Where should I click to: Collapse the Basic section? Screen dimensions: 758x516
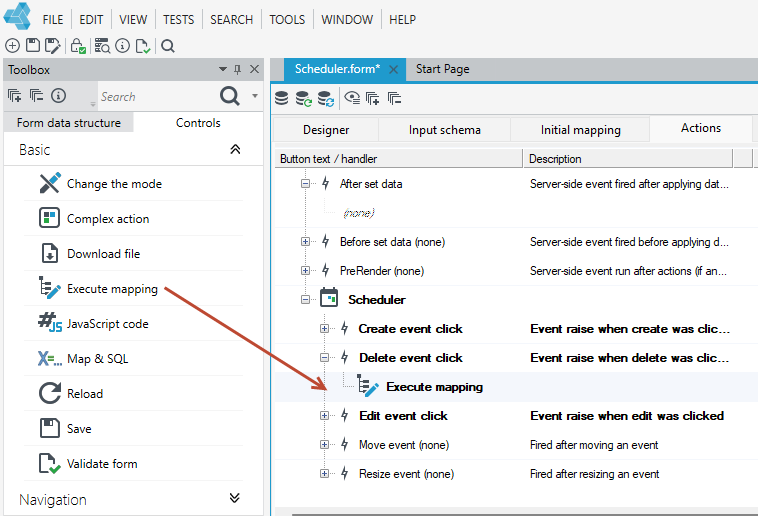(235, 149)
